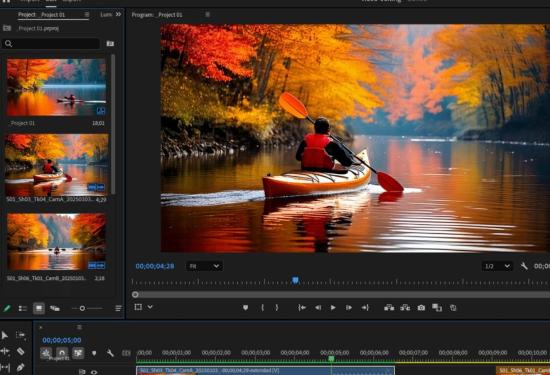550x375 pixels.
Task: Open Program monitor wrench settings
Action: [524, 266]
